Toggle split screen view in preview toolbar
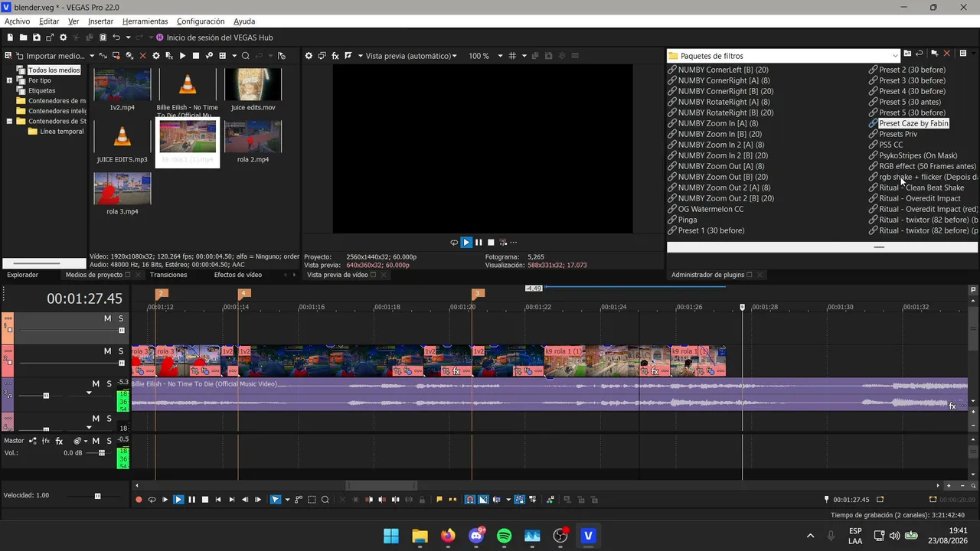 click(x=348, y=56)
